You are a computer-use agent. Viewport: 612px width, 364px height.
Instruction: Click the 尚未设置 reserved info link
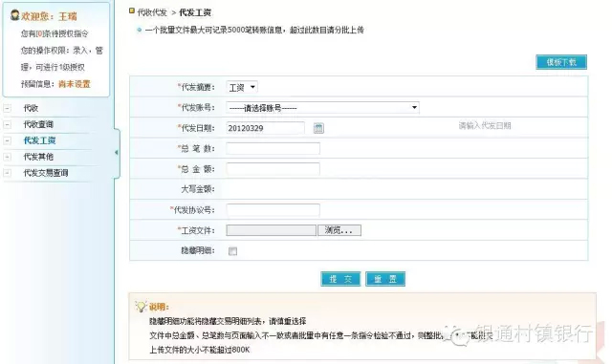[x=75, y=84]
